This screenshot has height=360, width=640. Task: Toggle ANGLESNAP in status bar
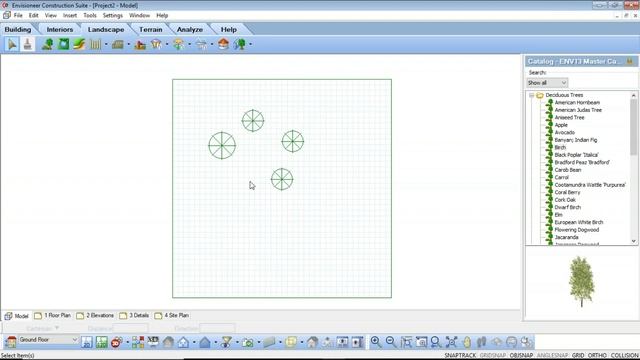pos(552,356)
